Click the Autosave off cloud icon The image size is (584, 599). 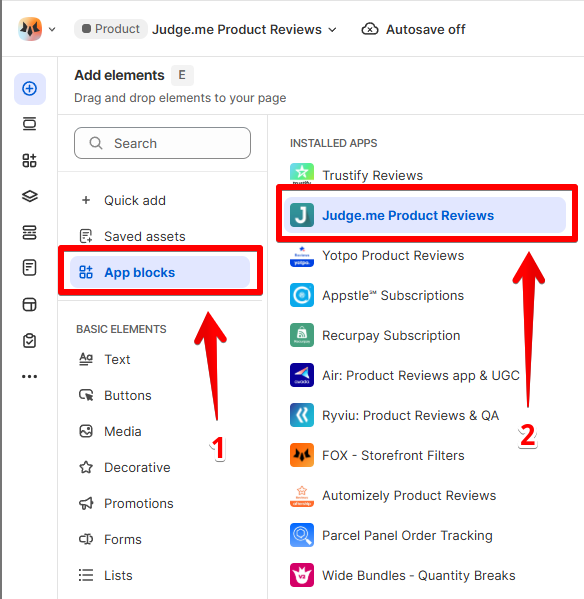(x=370, y=29)
